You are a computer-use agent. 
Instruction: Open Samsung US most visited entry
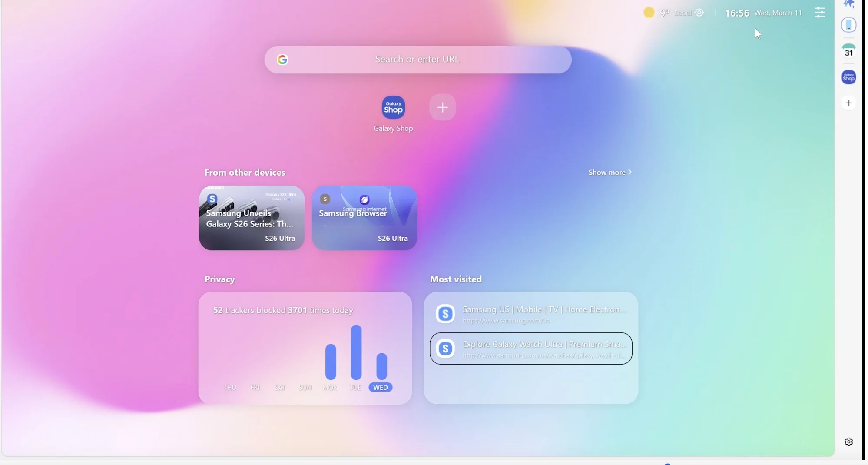click(531, 314)
